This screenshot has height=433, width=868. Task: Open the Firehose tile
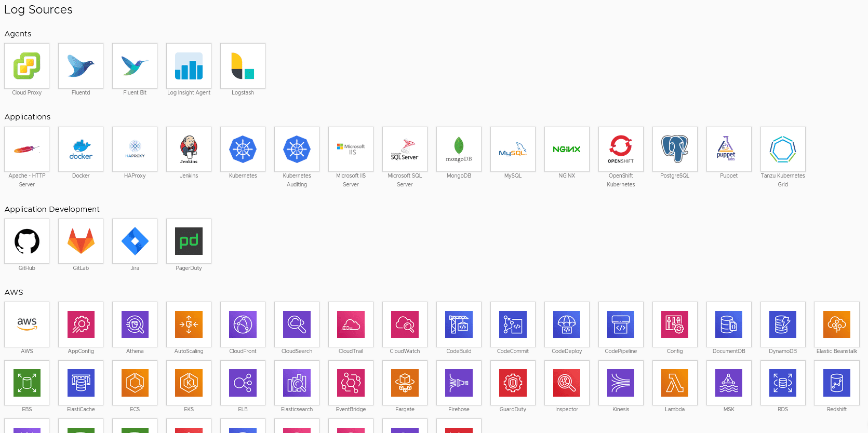click(459, 383)
